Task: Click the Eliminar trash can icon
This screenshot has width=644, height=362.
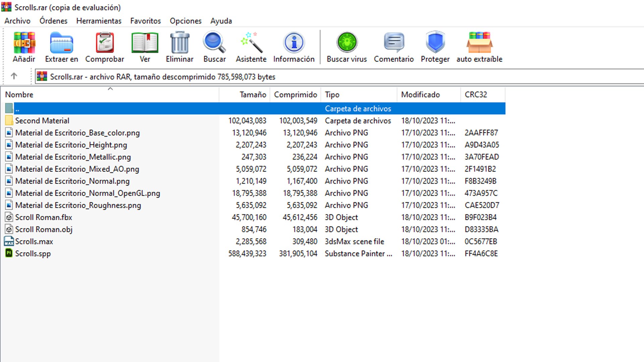Action: tap(179, 43)
